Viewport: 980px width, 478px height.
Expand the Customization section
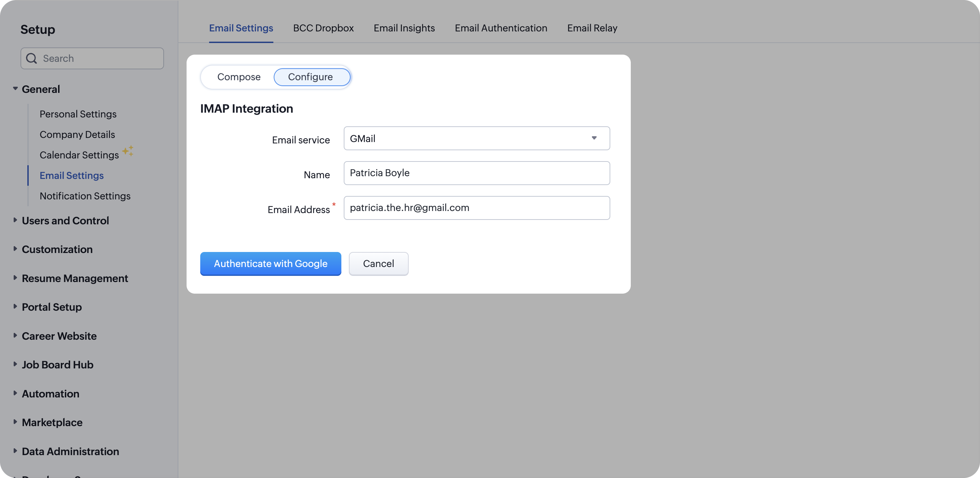pyautogui.click(x=15, y=249)
